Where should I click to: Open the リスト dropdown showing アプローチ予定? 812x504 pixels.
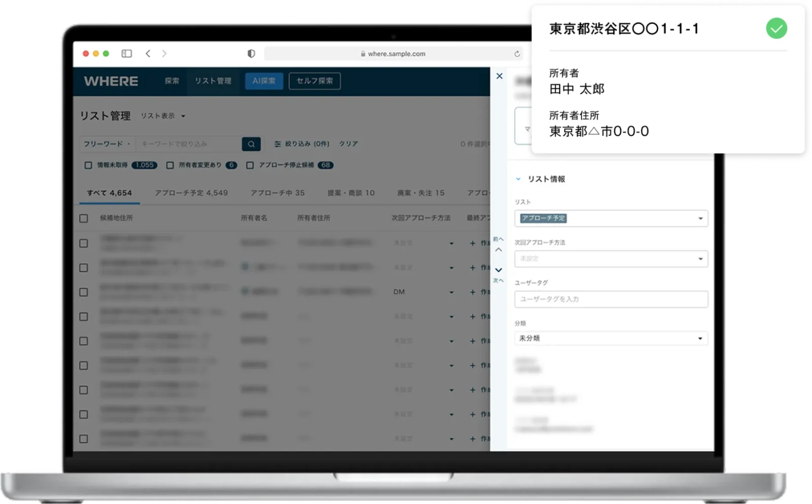[611, 218]
